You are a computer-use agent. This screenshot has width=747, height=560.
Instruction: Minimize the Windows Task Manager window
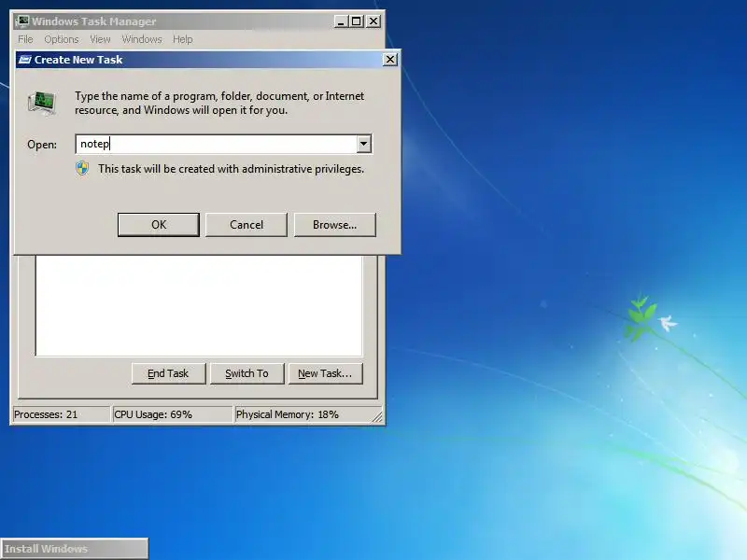(x=341, y=21)
